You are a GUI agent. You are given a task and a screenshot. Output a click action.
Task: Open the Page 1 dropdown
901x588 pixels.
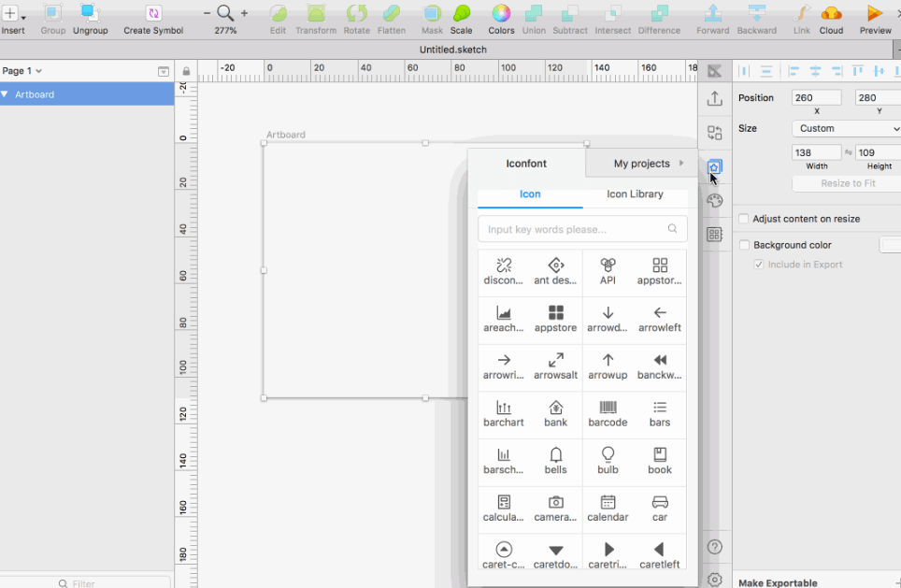click(21, 71)
